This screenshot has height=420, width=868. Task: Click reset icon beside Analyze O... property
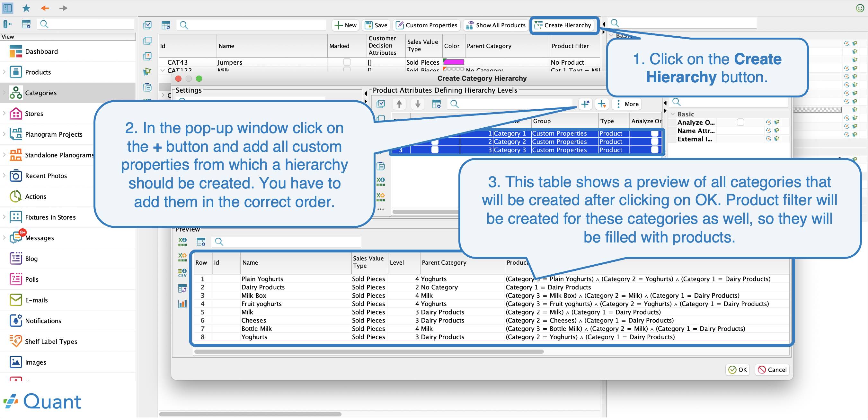point(768,123)
